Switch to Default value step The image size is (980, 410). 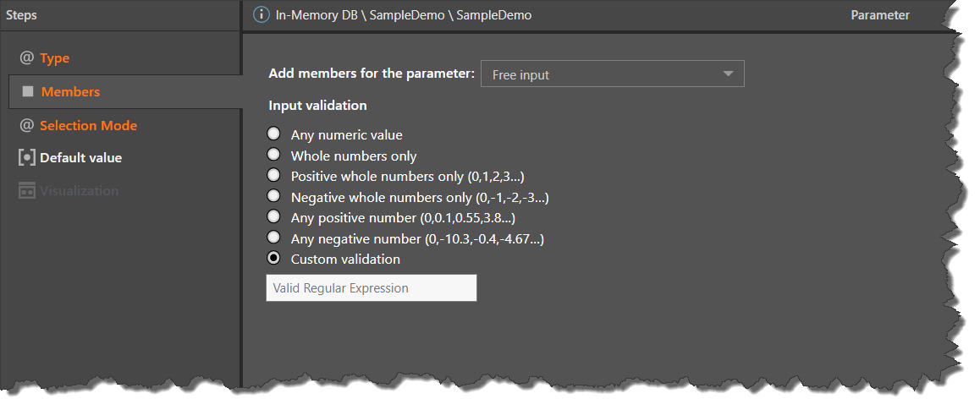pos(80,158)
